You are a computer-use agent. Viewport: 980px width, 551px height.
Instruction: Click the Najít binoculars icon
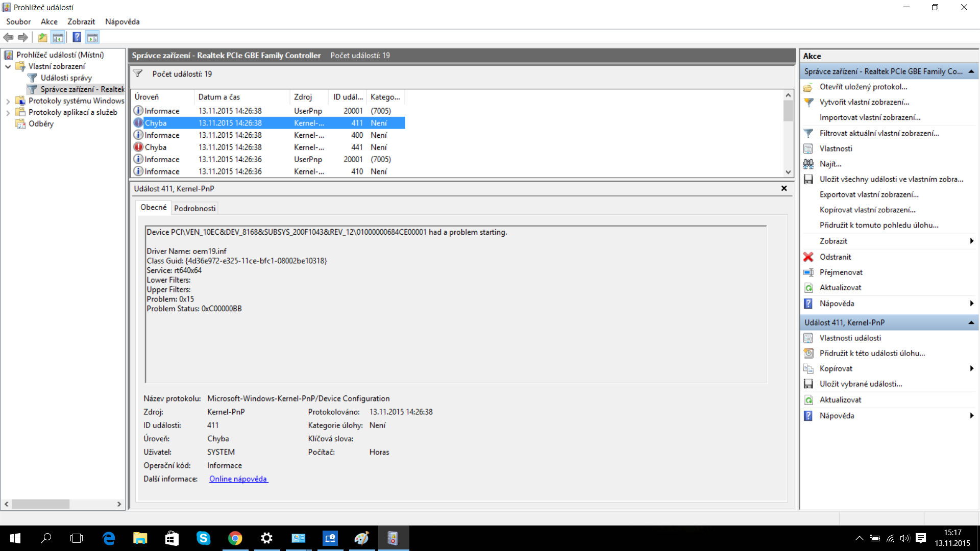coord(808,164)
